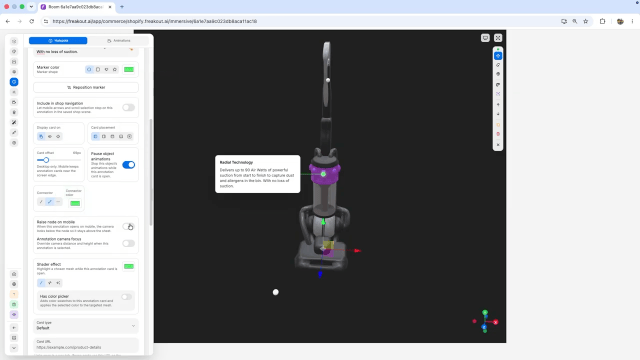Enable Annotation camera focus toggle
This screenshot has height=360, width=640.
point(128,243)
